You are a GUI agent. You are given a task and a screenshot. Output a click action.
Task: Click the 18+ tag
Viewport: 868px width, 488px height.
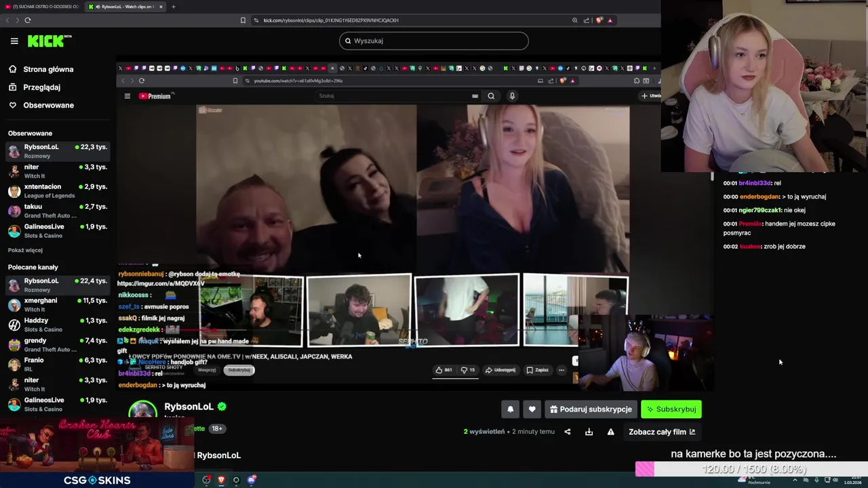pyautogui.click(x=217, y=428)
